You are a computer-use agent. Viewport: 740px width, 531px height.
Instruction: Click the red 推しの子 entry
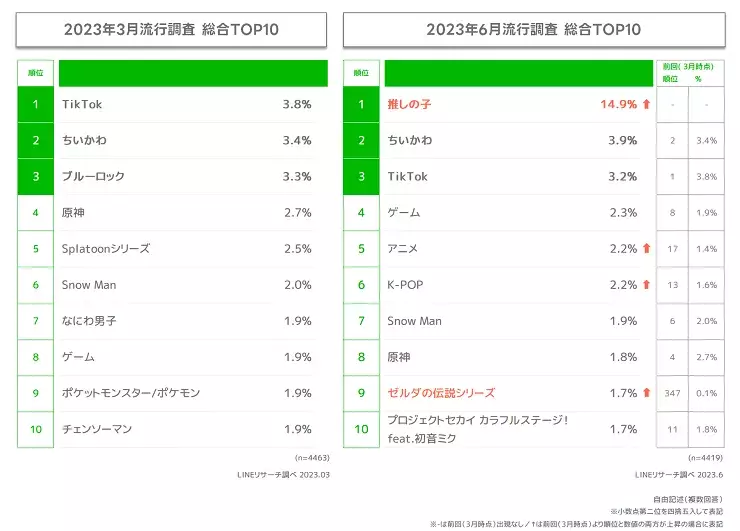(x=408, y=104)
